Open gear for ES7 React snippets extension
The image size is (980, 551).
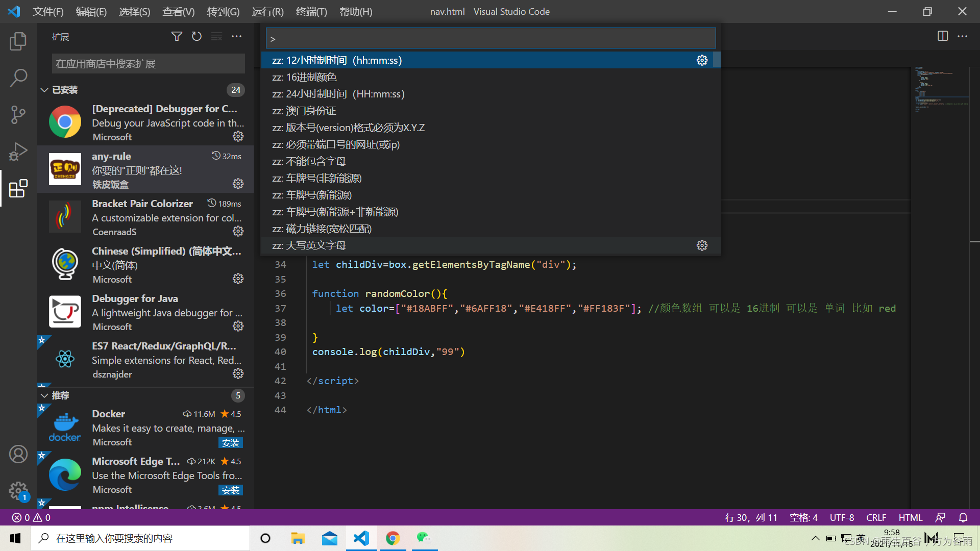(x=238, y=373)
